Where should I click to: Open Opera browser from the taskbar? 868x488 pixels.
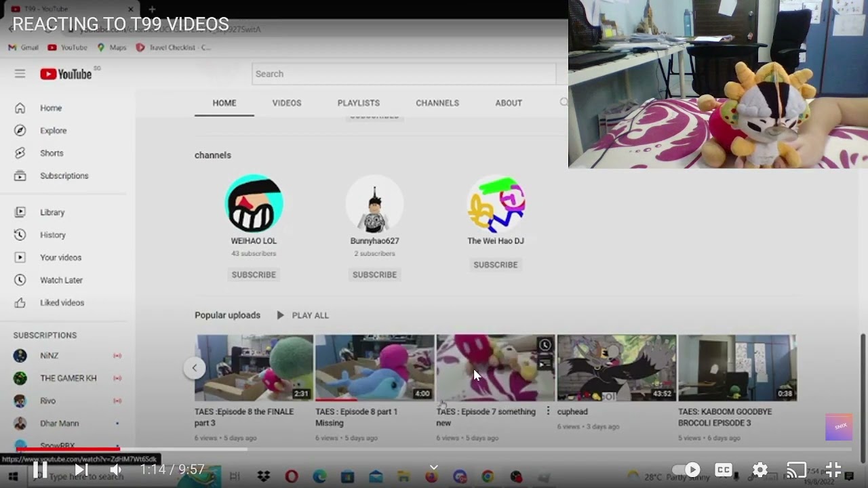click(x=292, y=476)
